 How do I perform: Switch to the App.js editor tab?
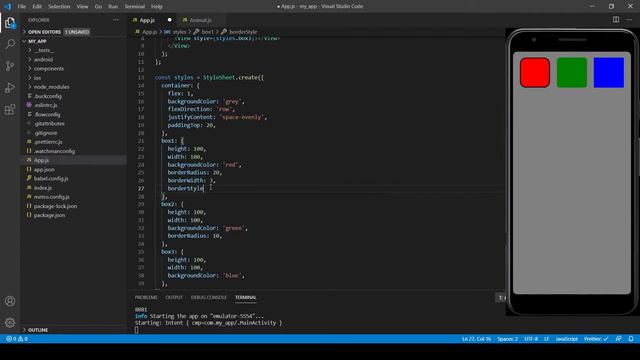[x=147, y=20]
